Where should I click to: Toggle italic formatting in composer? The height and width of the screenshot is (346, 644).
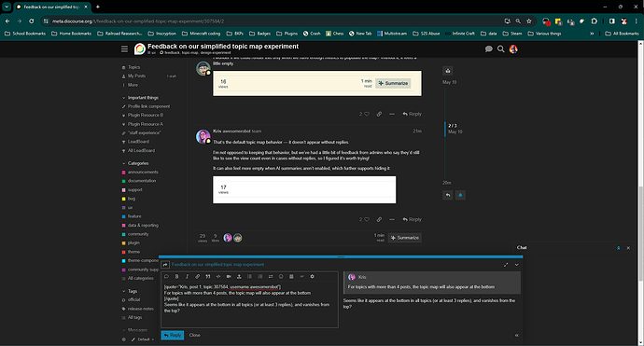187,277
